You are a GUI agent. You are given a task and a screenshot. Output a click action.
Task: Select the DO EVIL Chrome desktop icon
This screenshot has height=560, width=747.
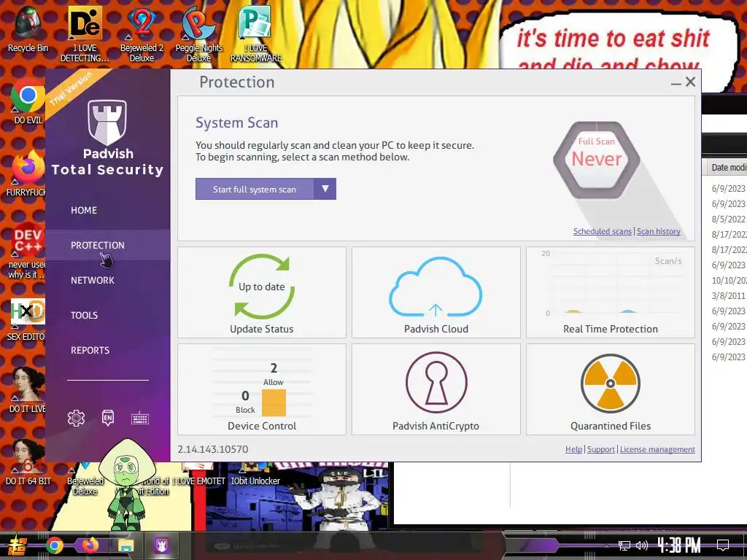point(28,101)
